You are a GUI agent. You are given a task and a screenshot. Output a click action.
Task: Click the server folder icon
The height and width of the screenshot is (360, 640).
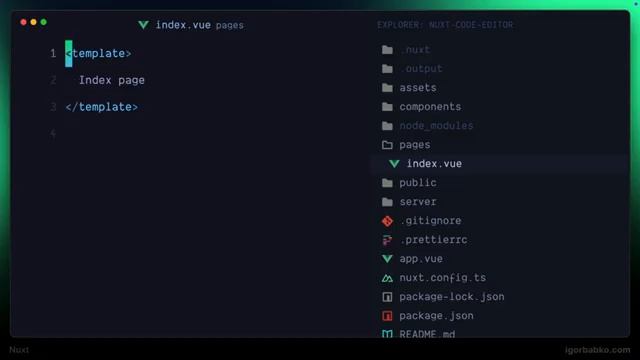387,202
